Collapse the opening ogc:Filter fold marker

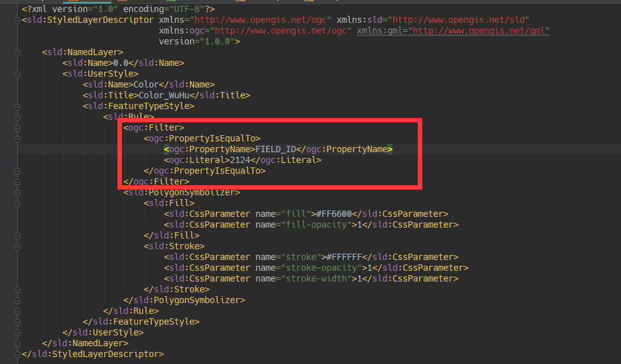tap(17, 128)
